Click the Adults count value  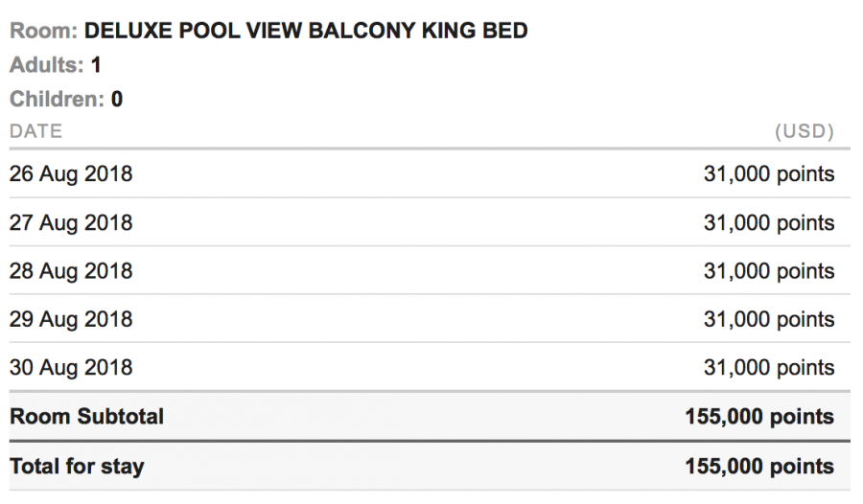[96, 65]
